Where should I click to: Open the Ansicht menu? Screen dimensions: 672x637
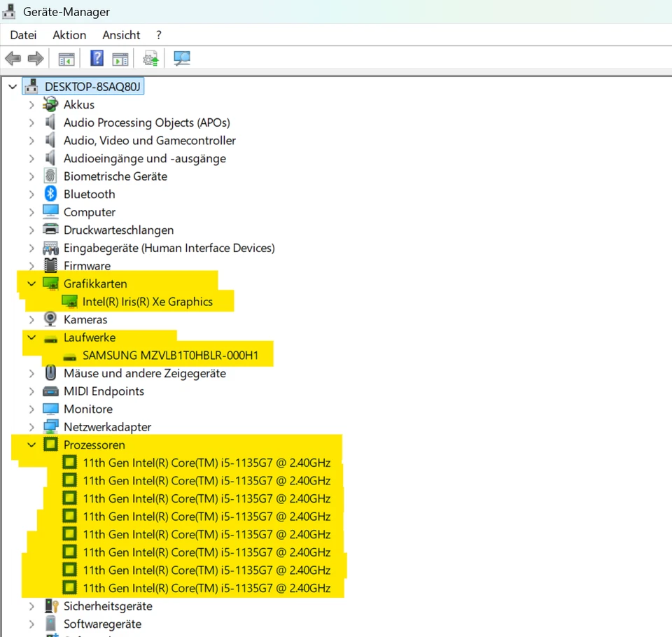click(121, 35)
